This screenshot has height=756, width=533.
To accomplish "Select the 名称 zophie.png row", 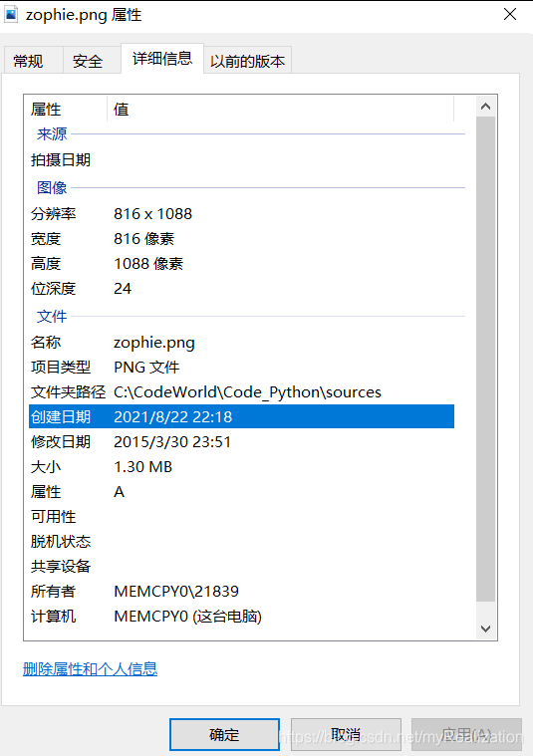I will click(x=242, y=343).
